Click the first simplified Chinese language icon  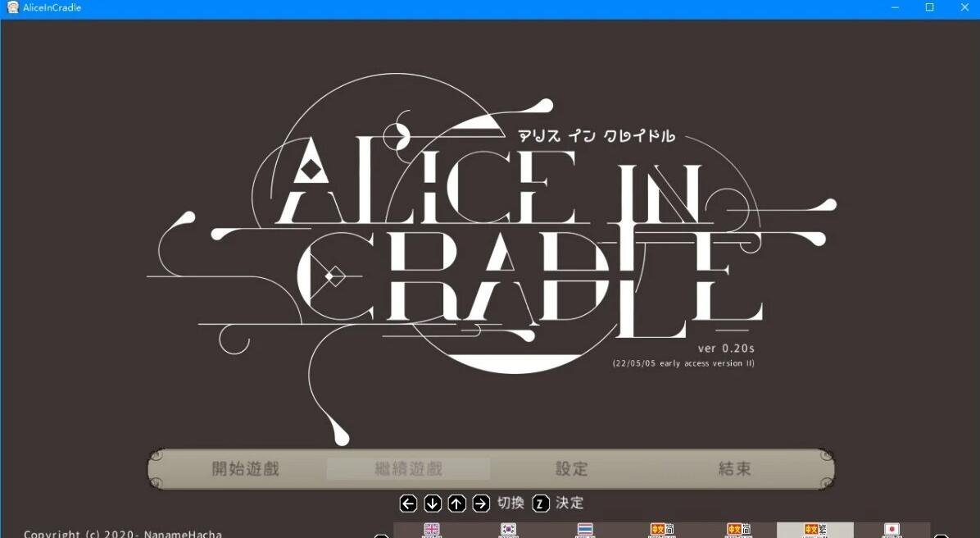(x=661, y=531)
